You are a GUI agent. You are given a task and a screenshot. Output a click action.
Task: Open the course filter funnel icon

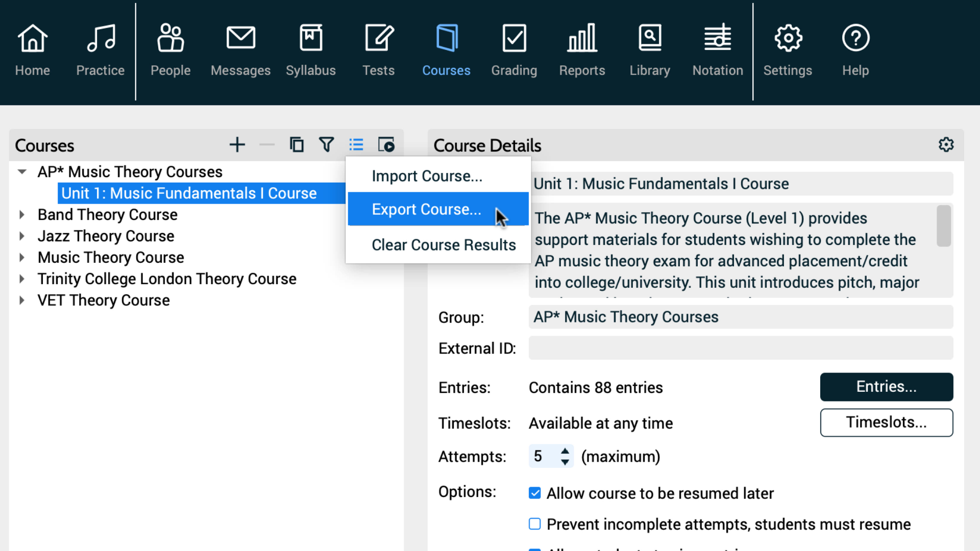click(x=326, y=145)
